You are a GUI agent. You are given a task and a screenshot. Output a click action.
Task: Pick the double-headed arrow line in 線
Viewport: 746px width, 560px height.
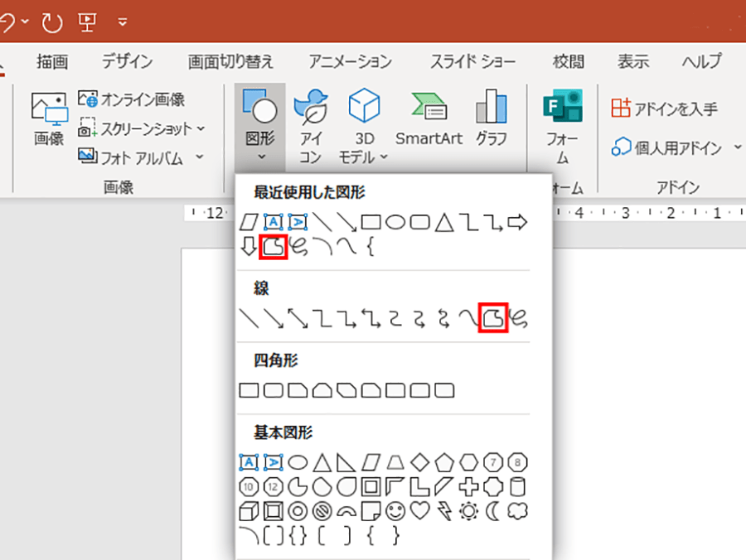point(298,318)
